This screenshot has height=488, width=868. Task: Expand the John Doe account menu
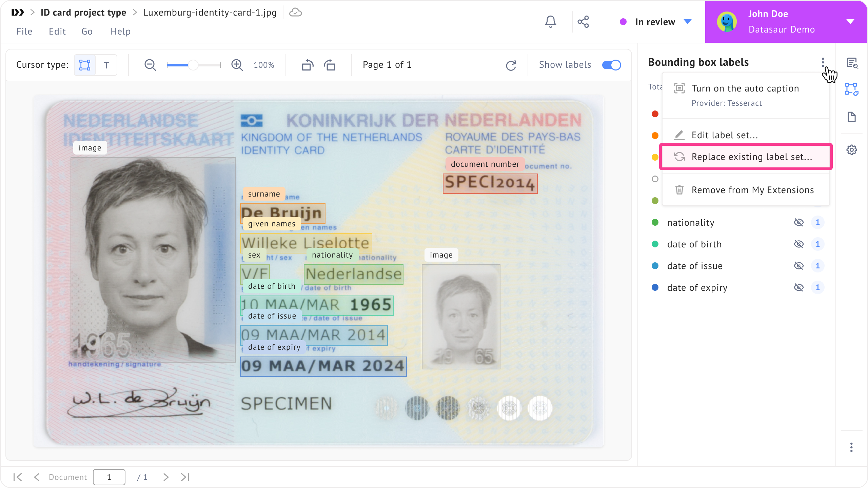pyautogui.click(x=850, y=22)
